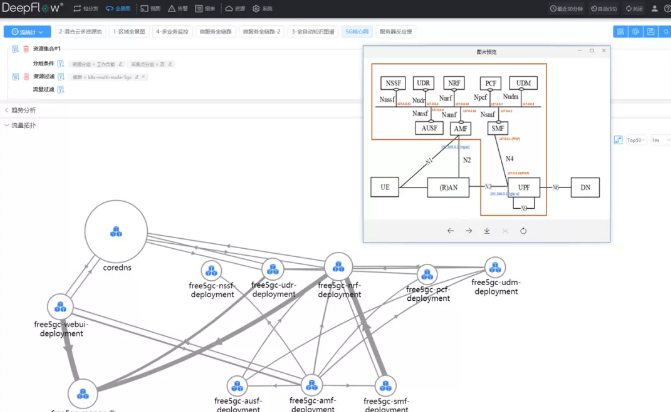Image resolution: width=671 pixels, height=412 pixels.
Task: Go to next image in preview window
Action: tap(468, 231)
